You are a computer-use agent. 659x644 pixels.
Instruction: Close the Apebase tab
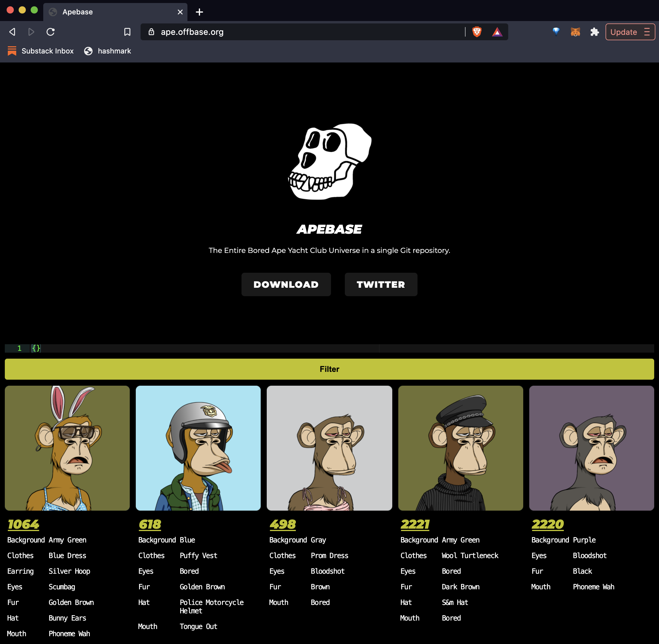(x=180, y=12)
